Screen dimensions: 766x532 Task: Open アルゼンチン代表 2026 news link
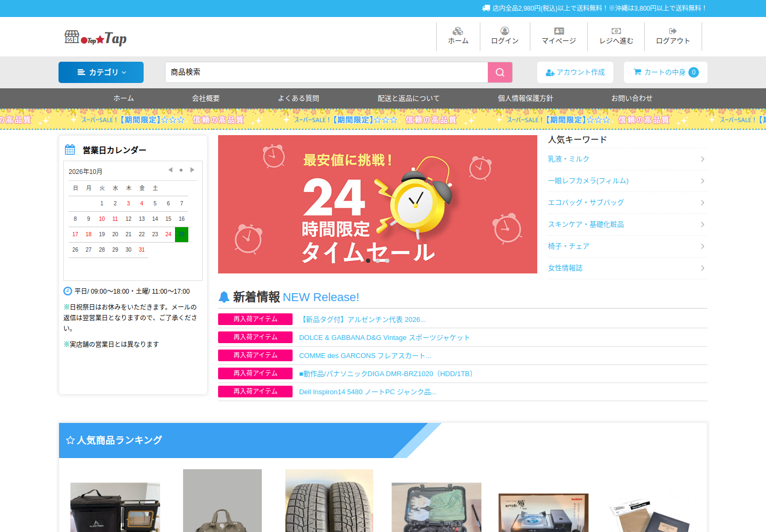(362, 320)
